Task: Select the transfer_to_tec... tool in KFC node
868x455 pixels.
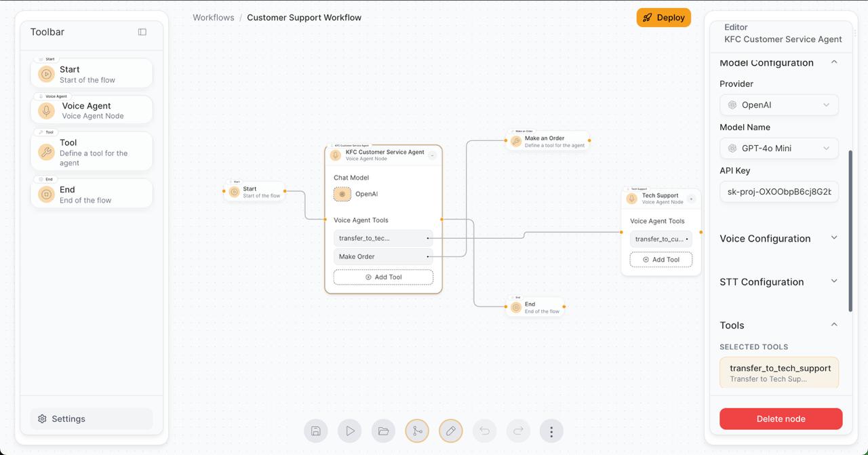Action: click(x=383, y=238)
